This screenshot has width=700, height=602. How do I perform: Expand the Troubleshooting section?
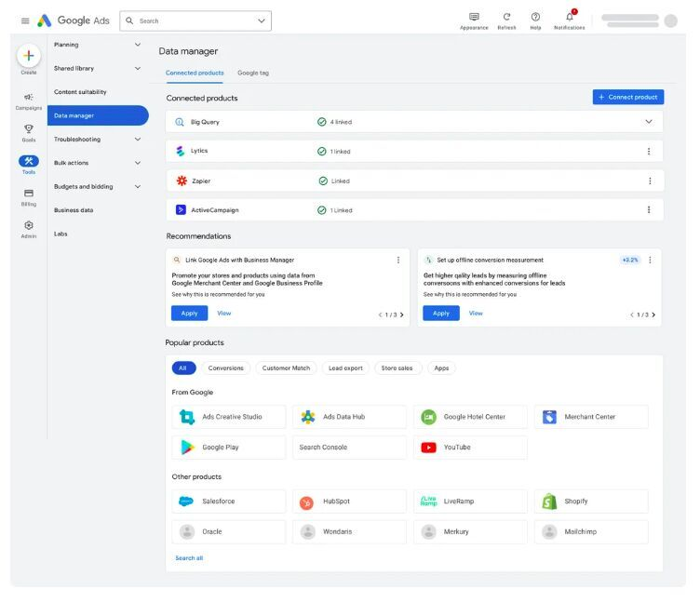pyautogui.click(x=138, y=140)
